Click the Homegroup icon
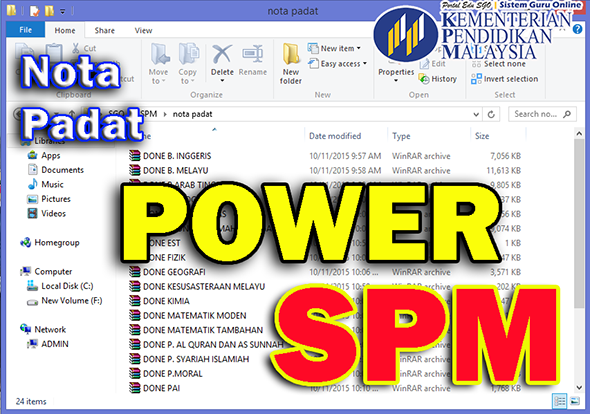 coord(26,242)
